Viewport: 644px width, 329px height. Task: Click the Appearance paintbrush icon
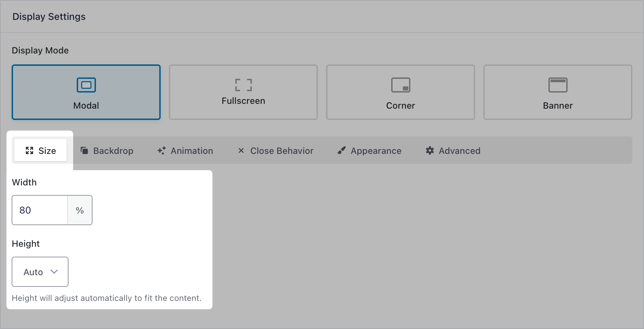(x=341, y=150)
